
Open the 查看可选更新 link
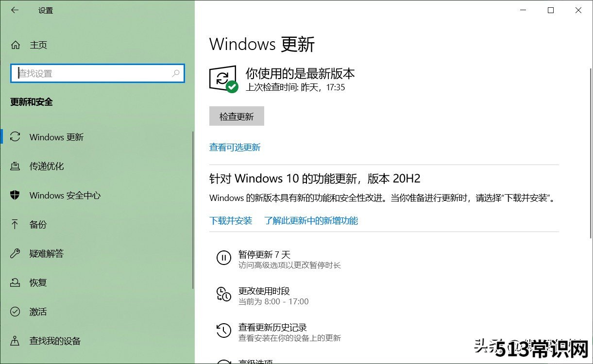tap(235, 148)
